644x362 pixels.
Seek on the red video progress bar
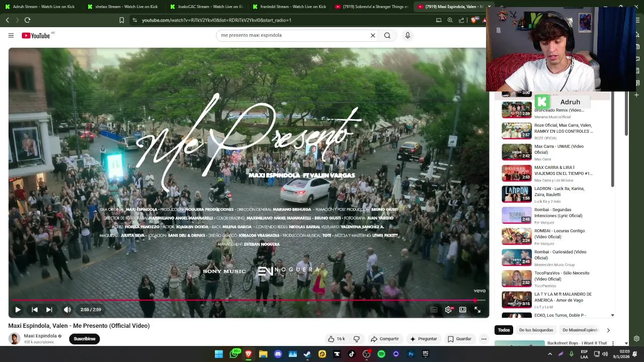point(249,301)
